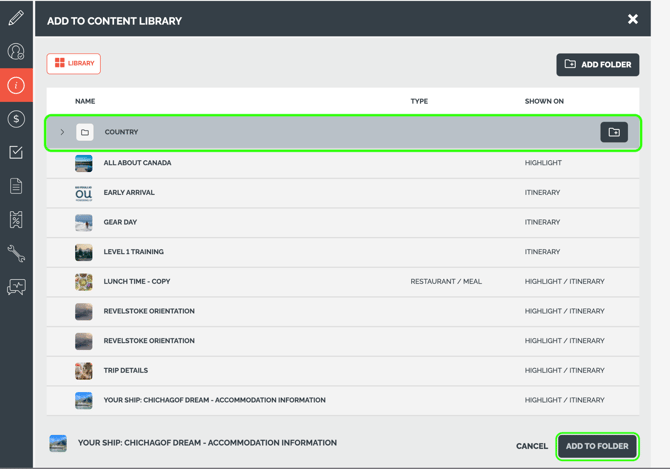Open the checklist sidebar icon
Image resolution: width=670 pixels, height=469 pixels.
16,152
